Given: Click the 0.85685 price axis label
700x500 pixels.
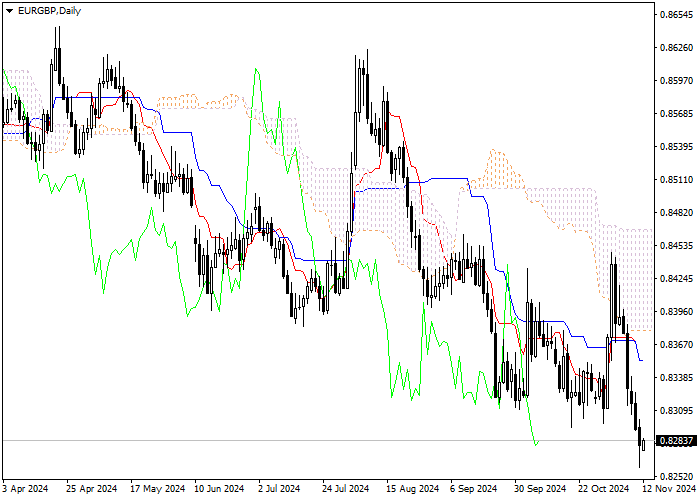Looking at the screenshot, I should 677,114.
